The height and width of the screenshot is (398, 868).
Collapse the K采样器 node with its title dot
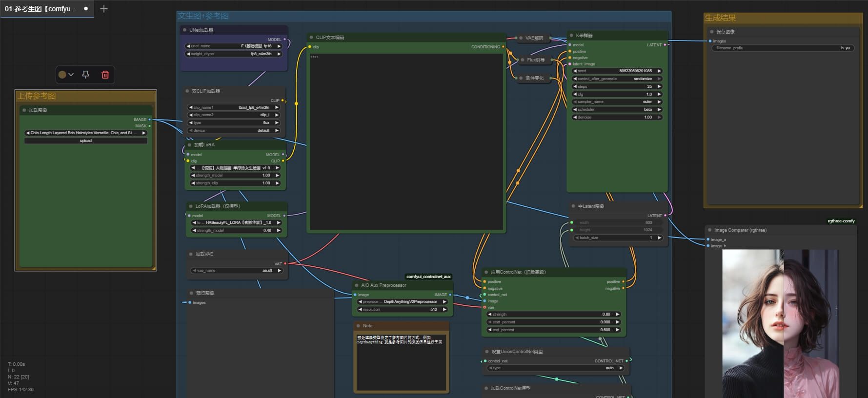571,36
